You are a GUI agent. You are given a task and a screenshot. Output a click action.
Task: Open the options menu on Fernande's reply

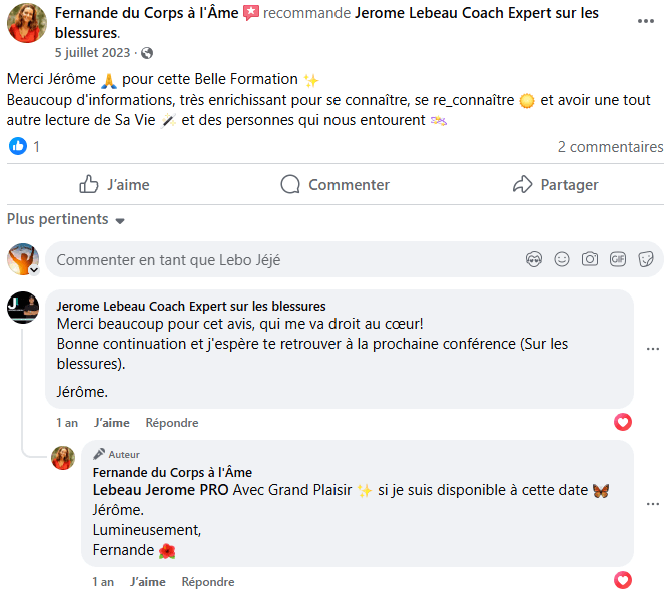653,504
